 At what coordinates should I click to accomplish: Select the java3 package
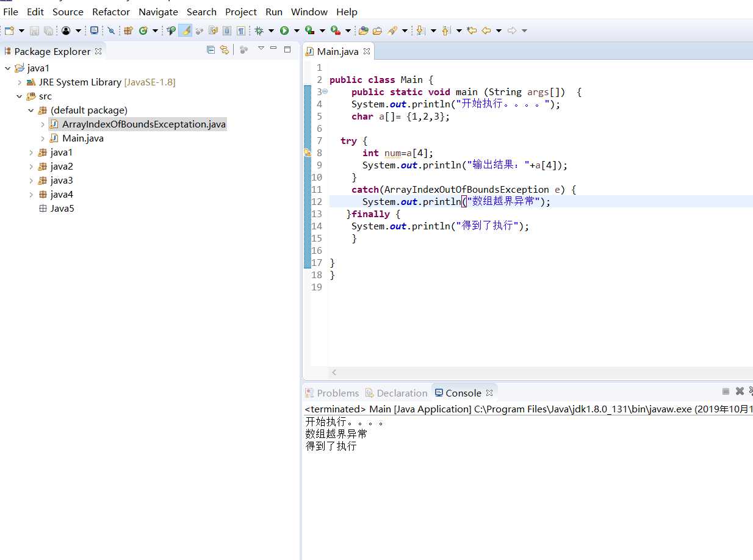(62, 181)
